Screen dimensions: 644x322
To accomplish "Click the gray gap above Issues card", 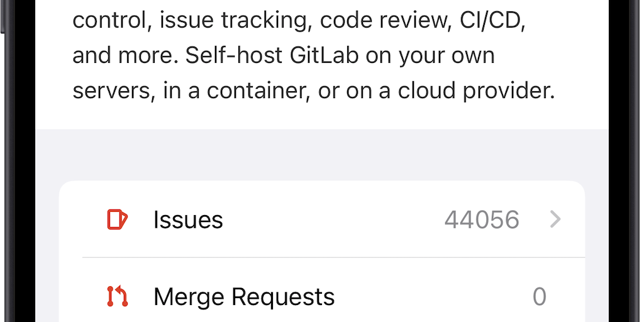I will coord(322,155).
